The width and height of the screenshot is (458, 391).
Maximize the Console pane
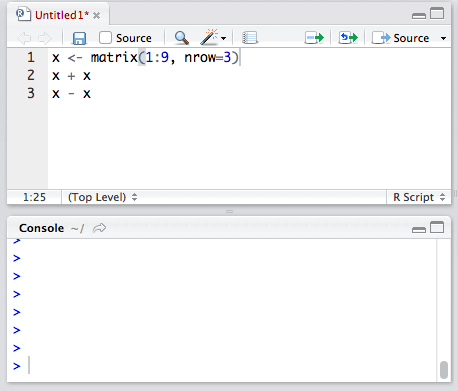pyautogui.click(x=437, y=227)
